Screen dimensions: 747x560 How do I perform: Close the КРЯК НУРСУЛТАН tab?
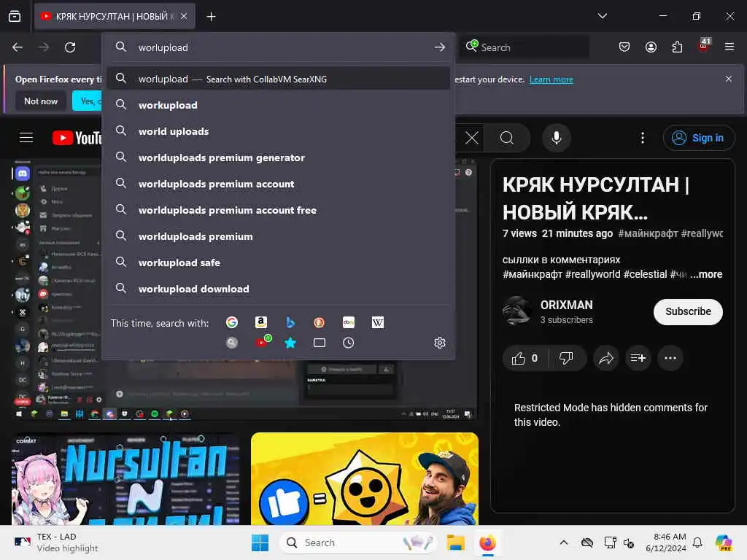[184, 16]
